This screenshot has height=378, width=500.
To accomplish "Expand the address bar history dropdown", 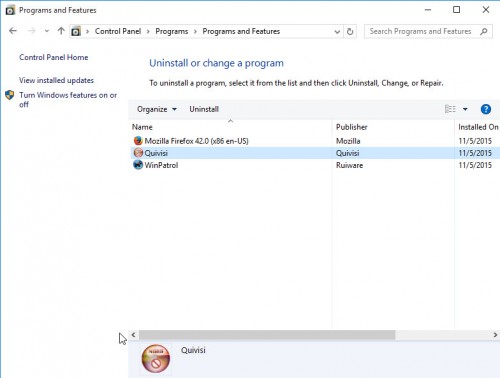I will click(337, 32).
